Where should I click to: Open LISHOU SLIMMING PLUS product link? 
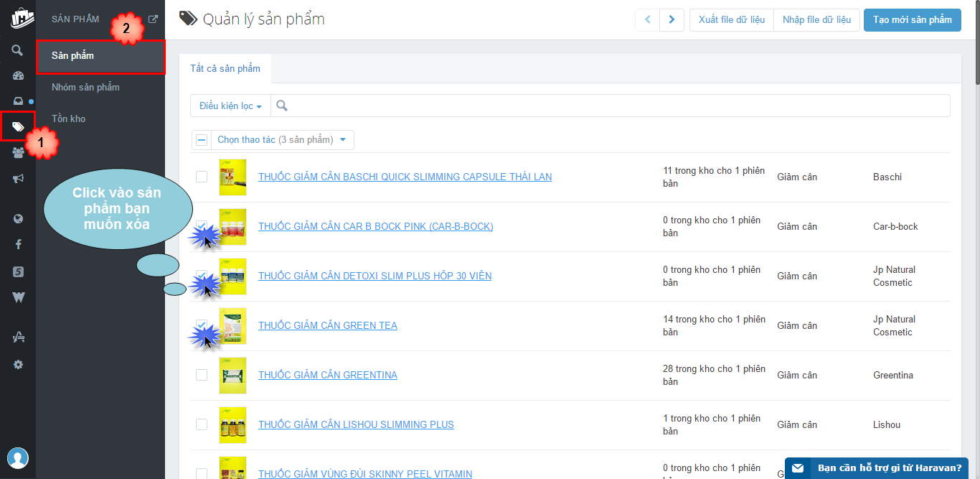[x=357, y=424]
